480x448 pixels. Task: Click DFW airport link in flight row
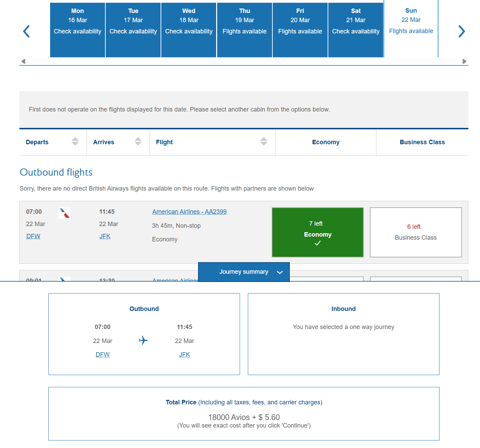pyautogui.click(x=33, y=236)
